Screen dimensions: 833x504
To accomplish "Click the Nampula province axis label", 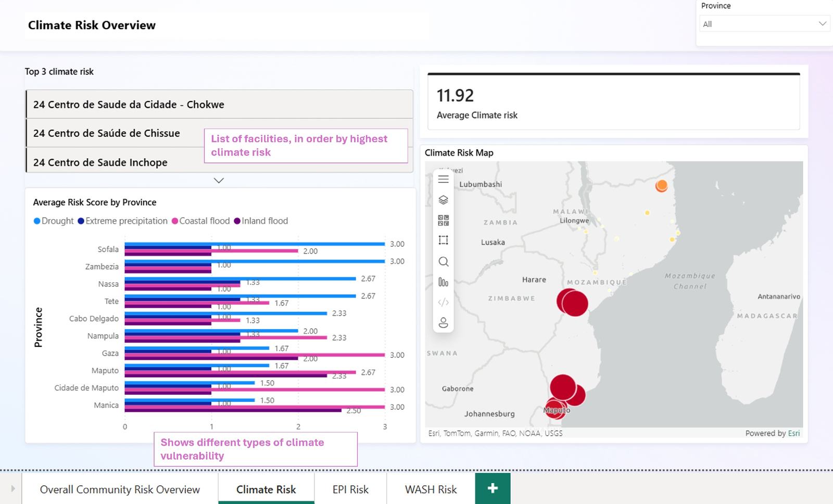I will pos(103,336).
